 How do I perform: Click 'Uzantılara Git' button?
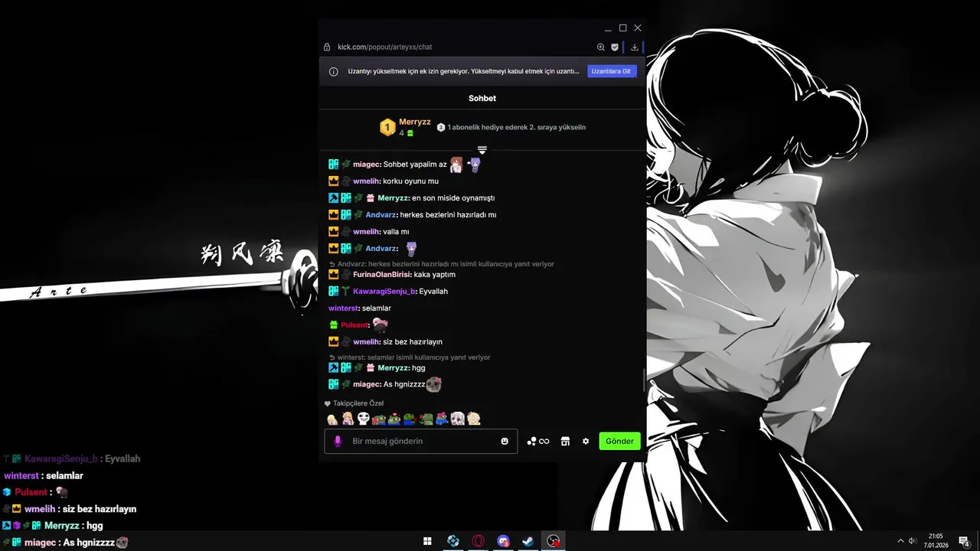[612, 71]
